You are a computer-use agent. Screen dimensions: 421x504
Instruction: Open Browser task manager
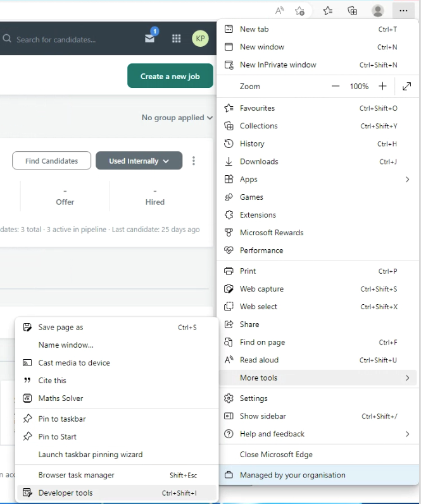[x=117, y=476]
